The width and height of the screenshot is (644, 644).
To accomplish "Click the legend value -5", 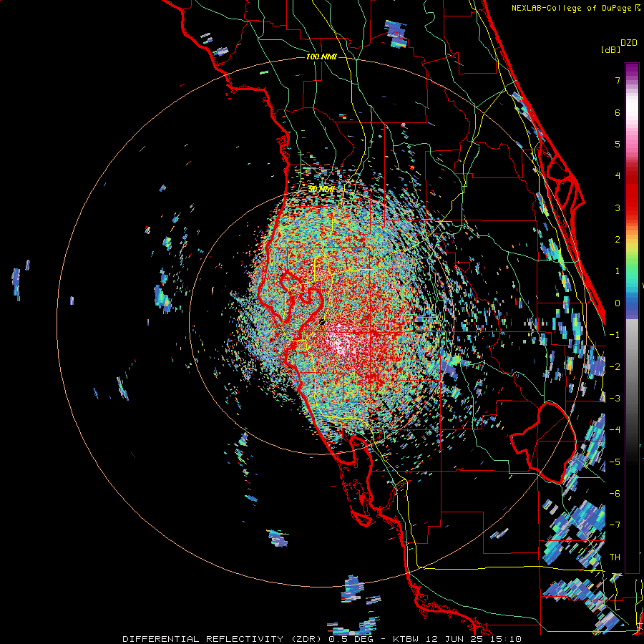I will pyautogui.click(x=615, y=462).
